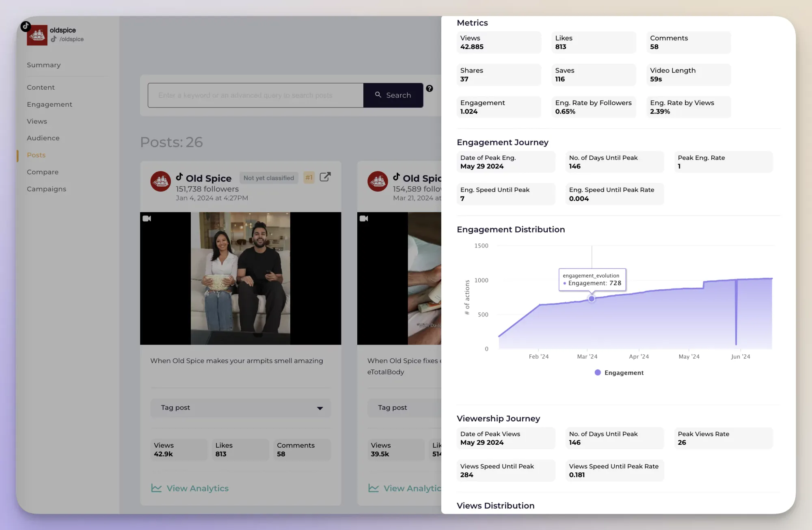Click Likes 813 stat on first post card
Screen dimensions: 812x530
[x=240, y=450]
